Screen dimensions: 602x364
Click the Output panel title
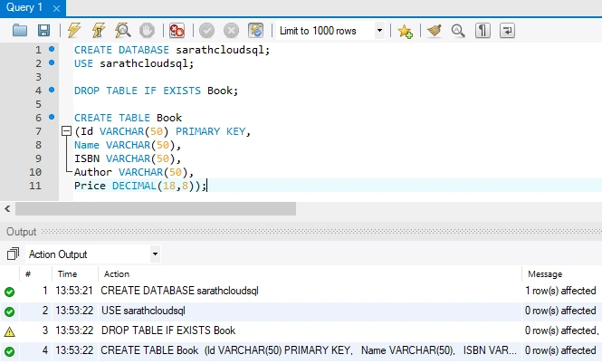pyautogui.click(x=21, y=232)
